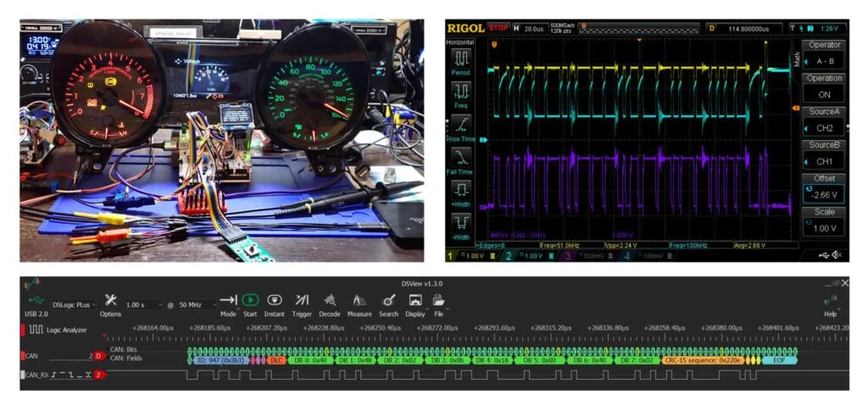This screenshot has width=868, height=407.
Task: Open the device Options wrench icon
Action: tap(111, 300)
